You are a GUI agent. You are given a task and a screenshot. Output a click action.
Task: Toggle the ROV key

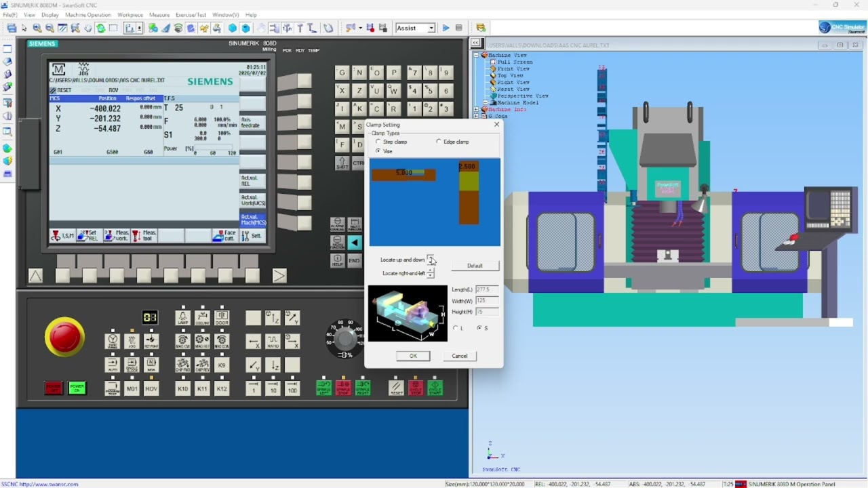151,388
